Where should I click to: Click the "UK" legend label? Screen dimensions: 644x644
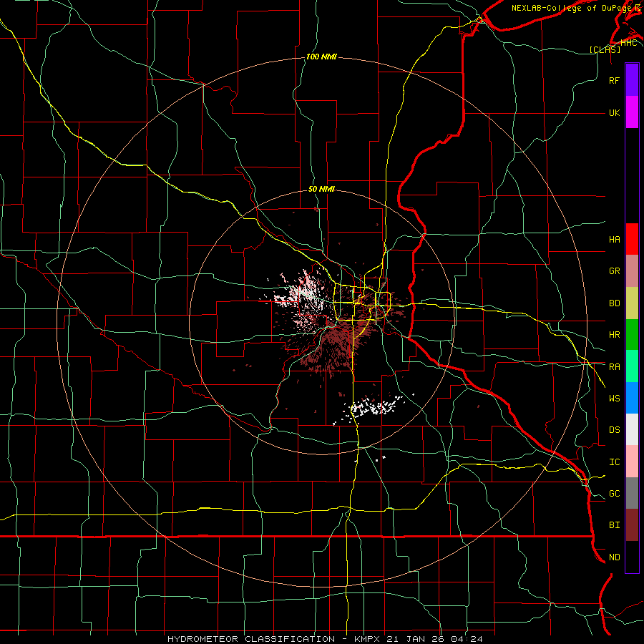pyautogui.click(x=614, y=112)
